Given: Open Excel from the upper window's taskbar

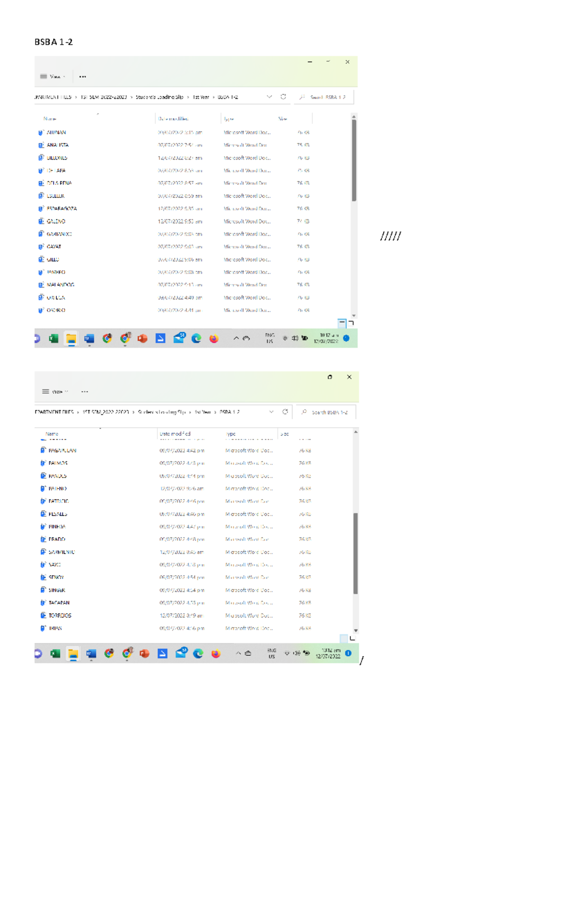Looking at the screenshot, I should (x=53, y=339).
